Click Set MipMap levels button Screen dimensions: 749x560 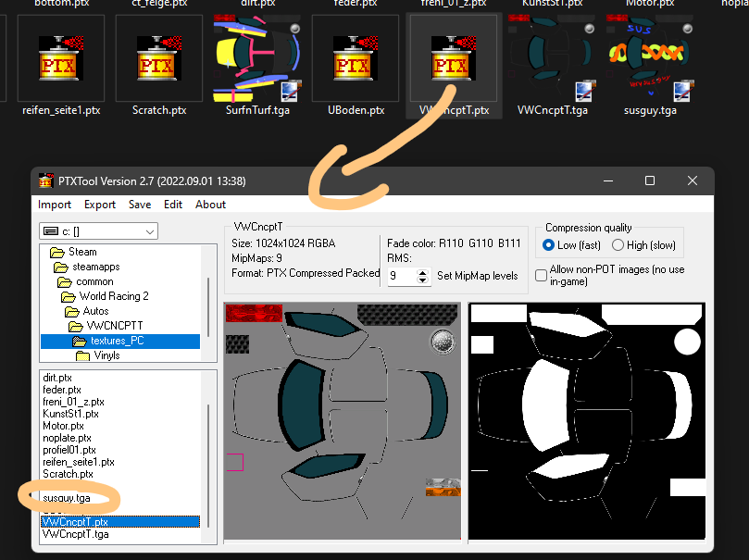click(477, 276)
